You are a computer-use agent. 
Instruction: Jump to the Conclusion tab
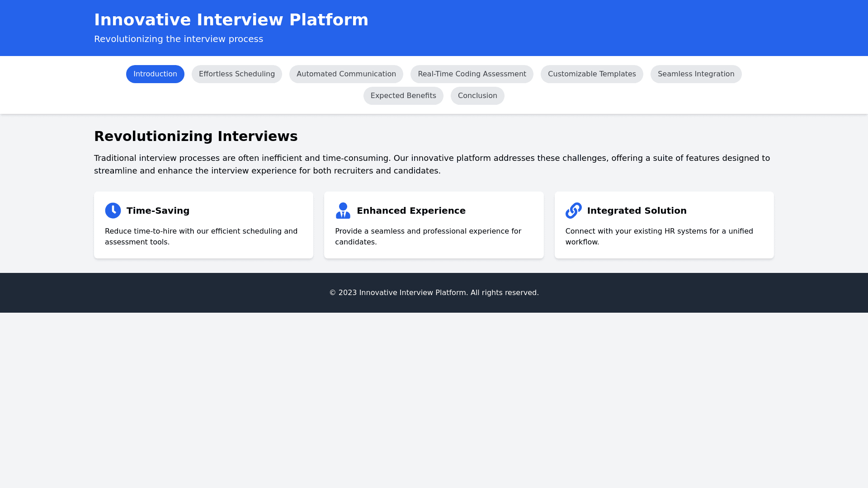tap(477, 96)
